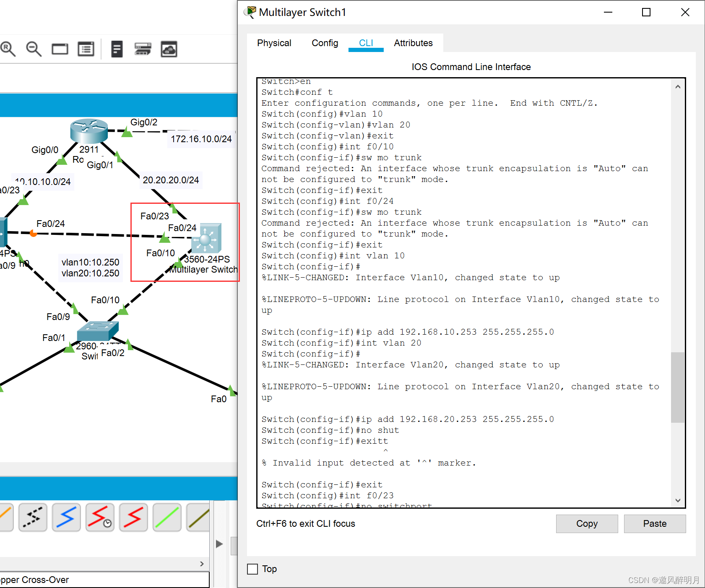
Task: Open the custom devices list icon
Action: 86,49
